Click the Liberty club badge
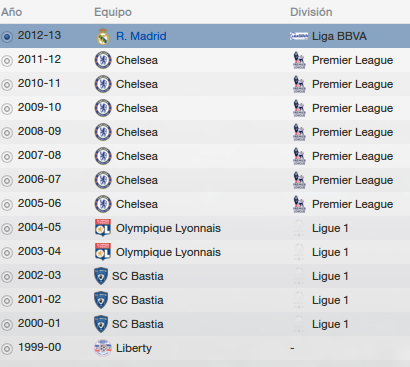 coord(103,348)
